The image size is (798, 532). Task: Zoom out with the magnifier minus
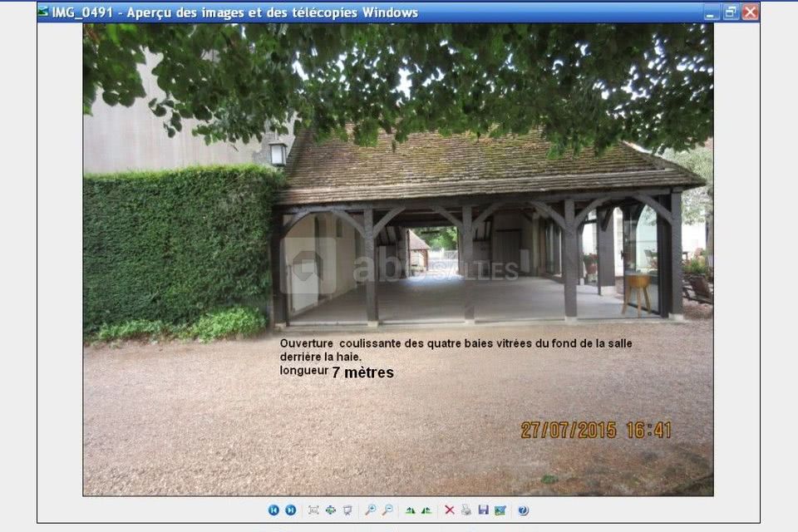[387, 510]
